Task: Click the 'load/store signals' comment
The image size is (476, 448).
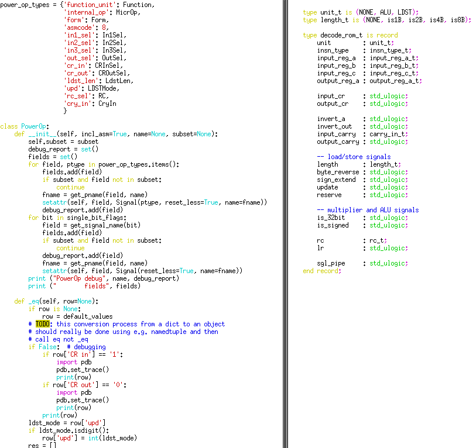Action: (354, 157)
